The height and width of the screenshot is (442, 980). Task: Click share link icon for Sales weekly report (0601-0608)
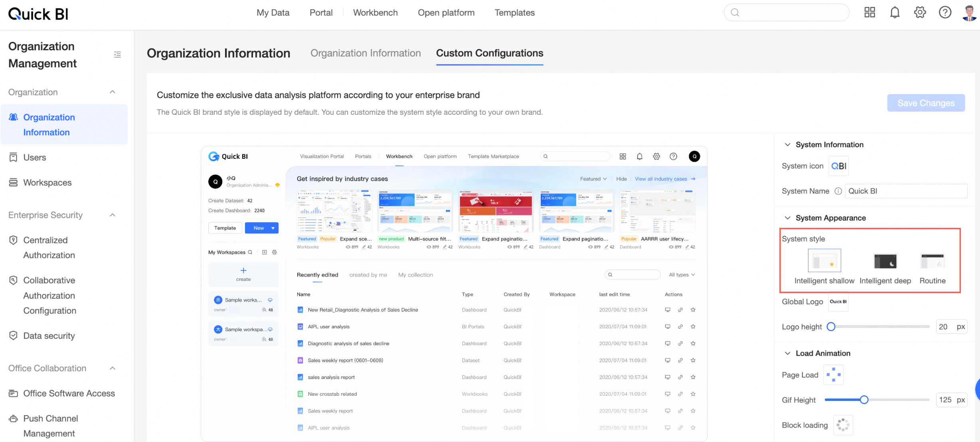coord(680,360)
